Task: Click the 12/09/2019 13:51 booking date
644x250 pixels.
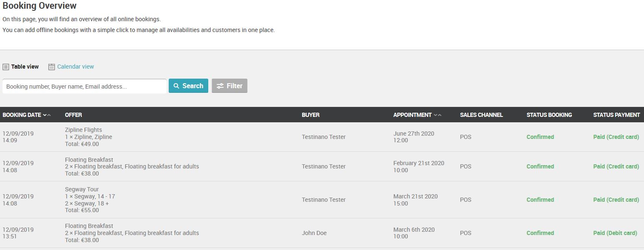Action: coord(18,233)
